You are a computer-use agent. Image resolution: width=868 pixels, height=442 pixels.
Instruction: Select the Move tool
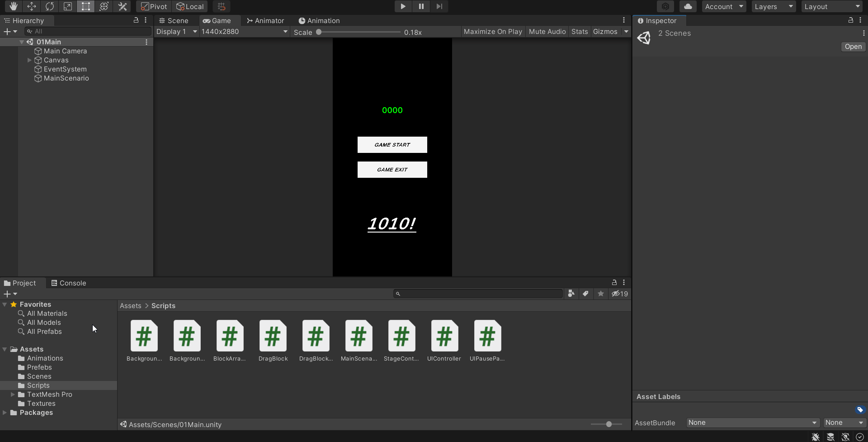(31, 6)
